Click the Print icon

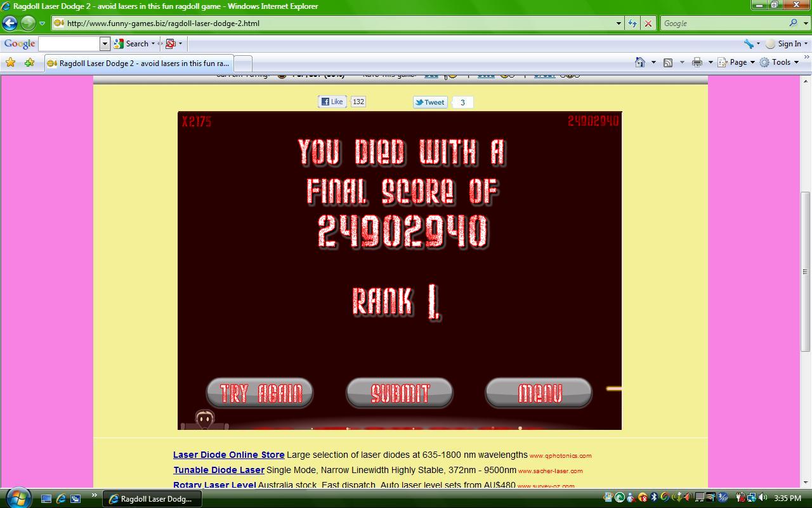pos(697,62)
